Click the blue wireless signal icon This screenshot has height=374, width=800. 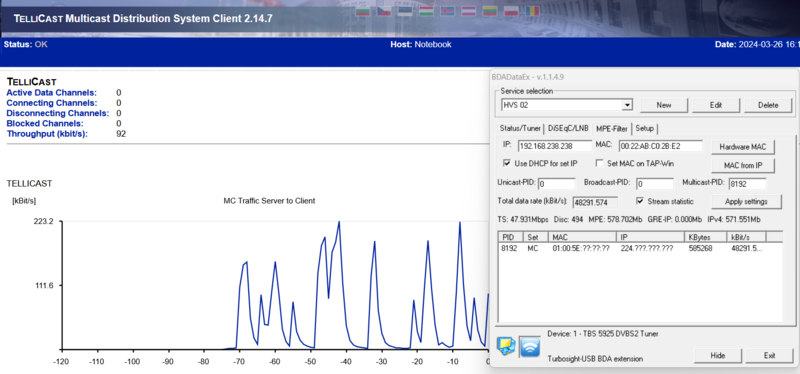tap(530, 346)
